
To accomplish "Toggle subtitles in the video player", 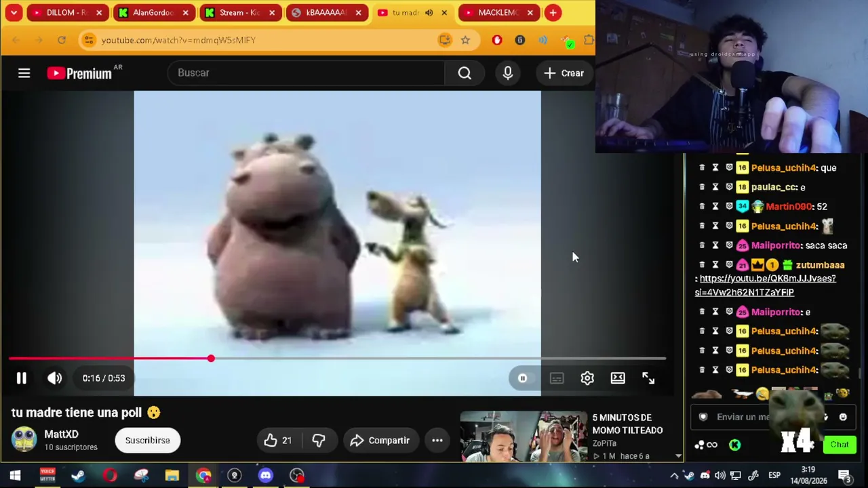I will [557, 378].
